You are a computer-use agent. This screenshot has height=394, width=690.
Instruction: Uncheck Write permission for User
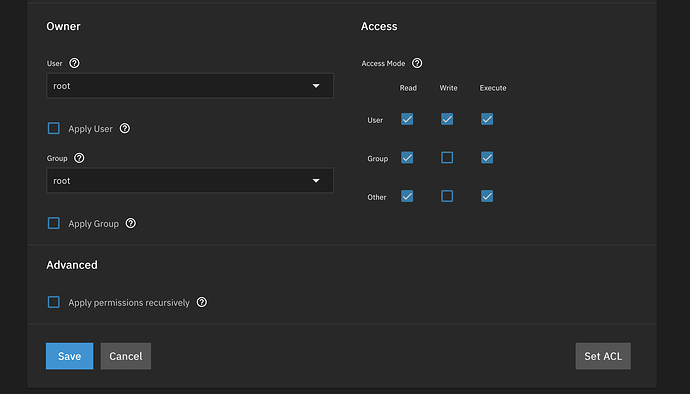tap(447, 119)
